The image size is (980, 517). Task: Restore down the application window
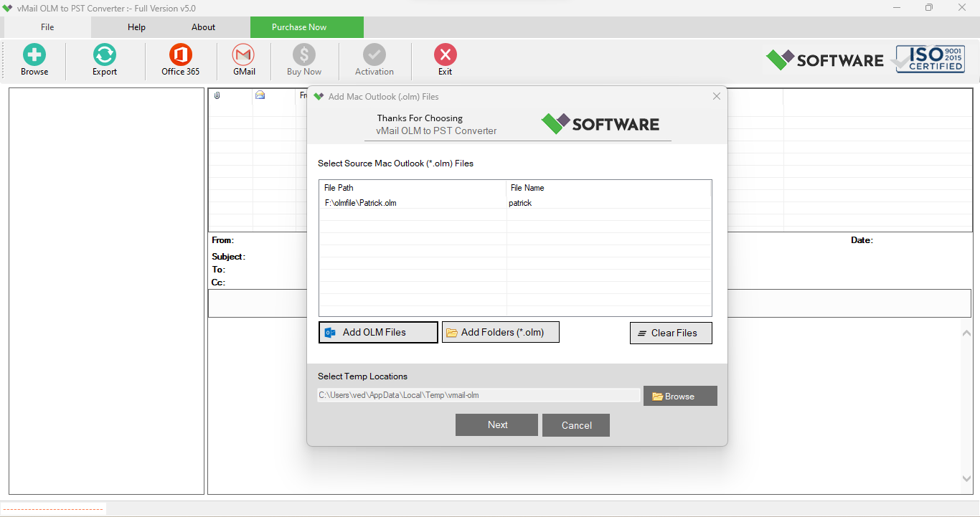(x=929, y=8)
